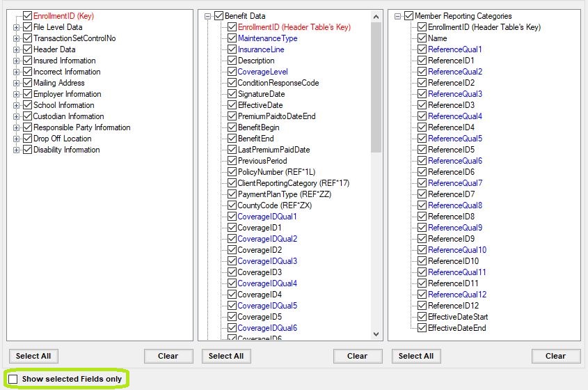The width and height of the screenshot is (588, 390).
Task: Select the LastPremiumPaidDate field label
Action: click(x=273, y=150)
